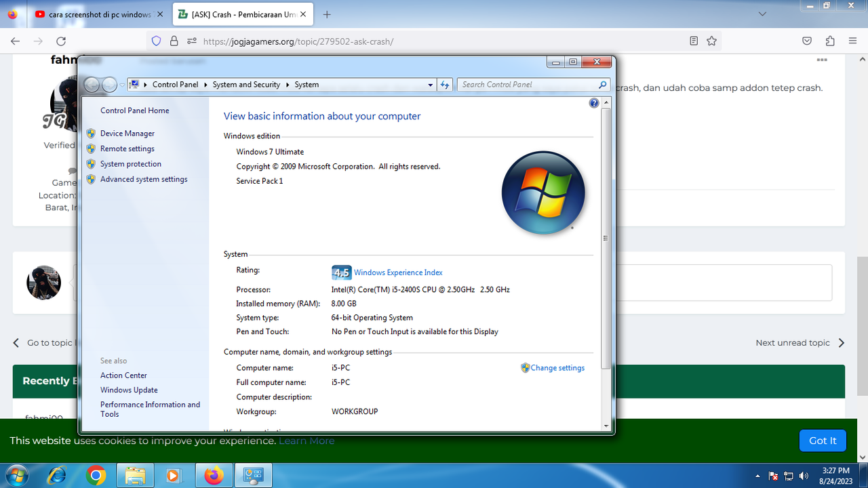868x488 pixels.
Task: Click the System and Security breadcrumb segment
Action: (x=246, y=85)
